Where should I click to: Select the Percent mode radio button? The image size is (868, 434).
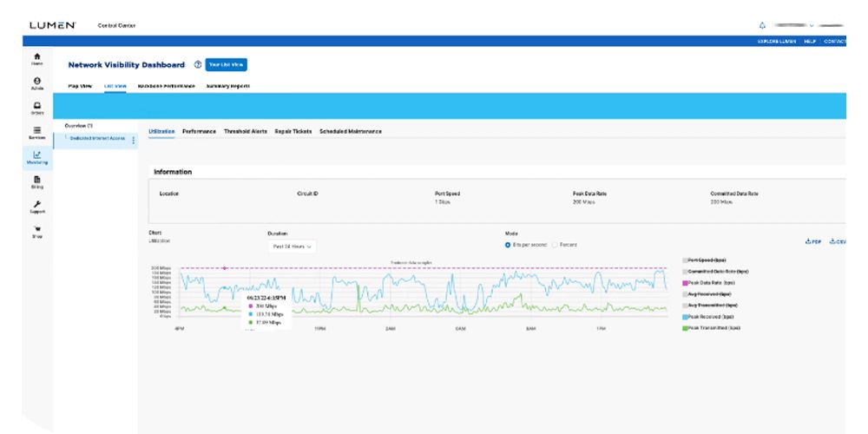pos(555,245)
